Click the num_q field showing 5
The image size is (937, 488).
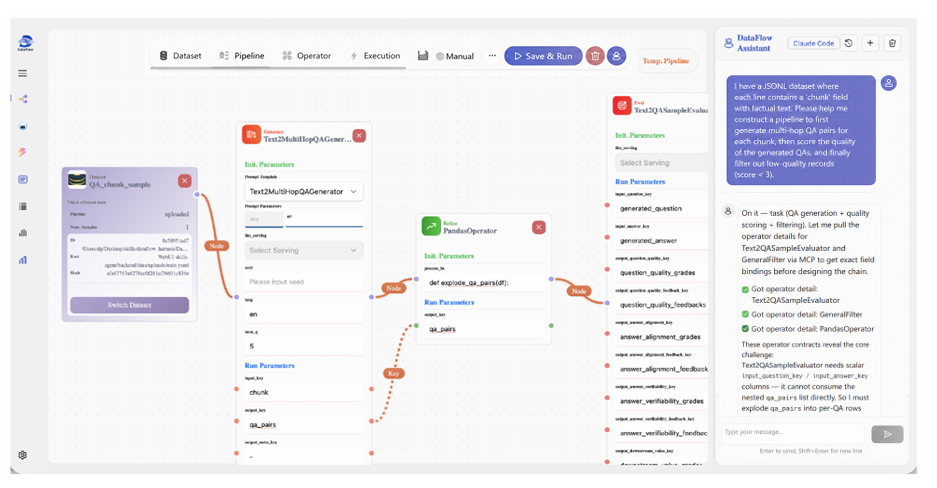304,346
